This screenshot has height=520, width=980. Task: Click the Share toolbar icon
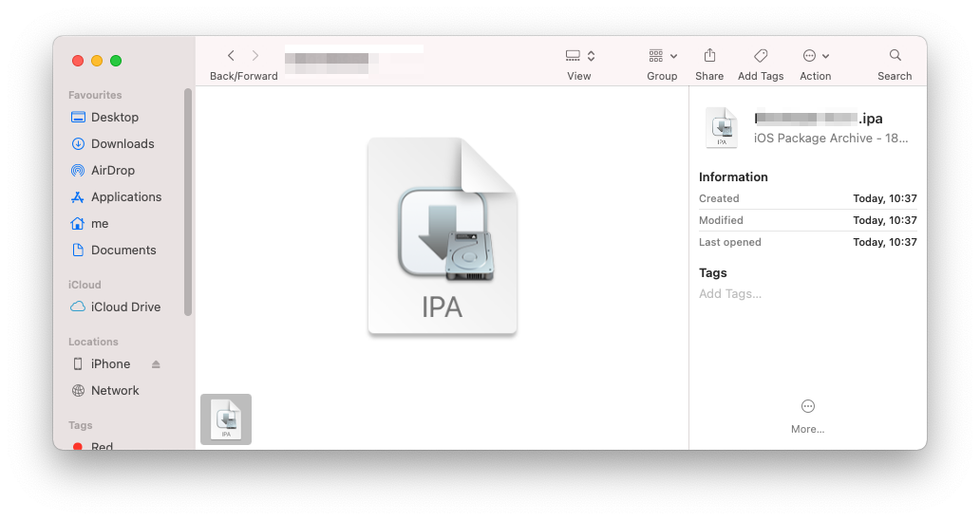708,56
